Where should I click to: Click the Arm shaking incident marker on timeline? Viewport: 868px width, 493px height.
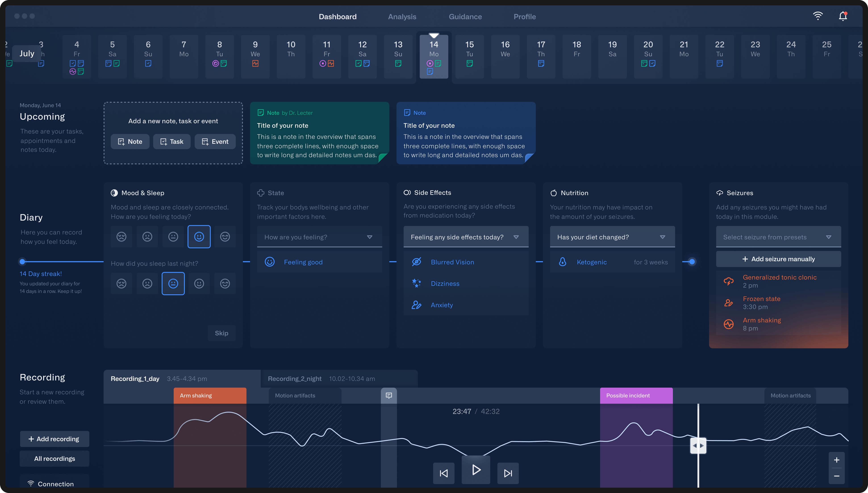point(210,395)
